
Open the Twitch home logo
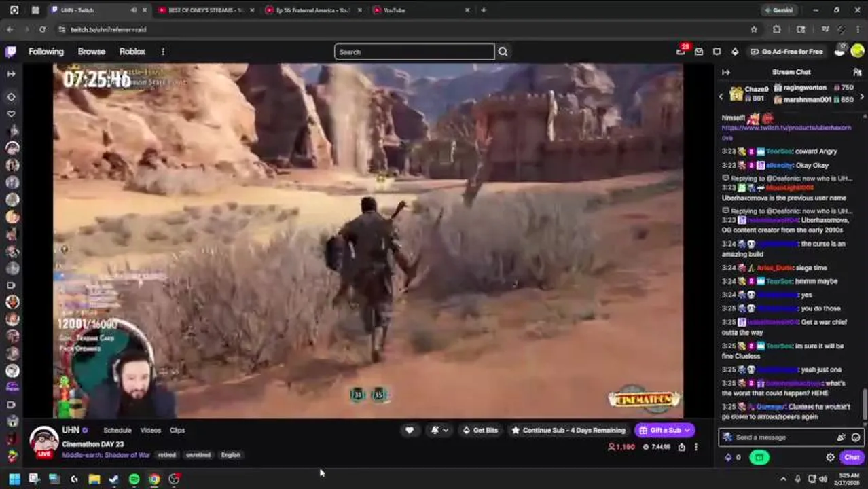click(x=11, y=52)
